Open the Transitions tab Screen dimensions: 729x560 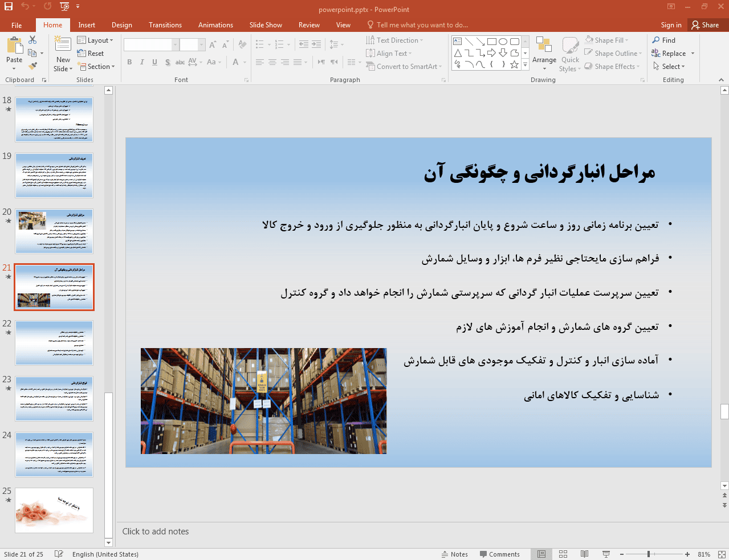[x=165, y=25]
